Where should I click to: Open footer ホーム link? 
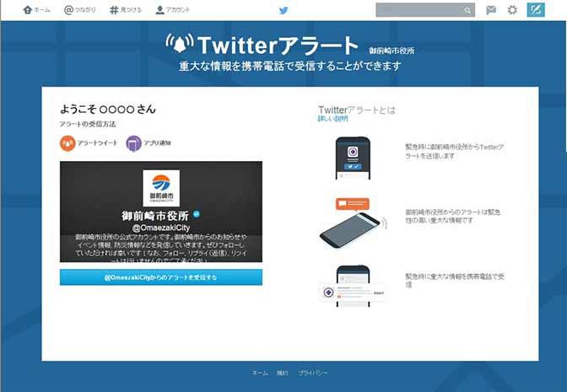[260, 373]
